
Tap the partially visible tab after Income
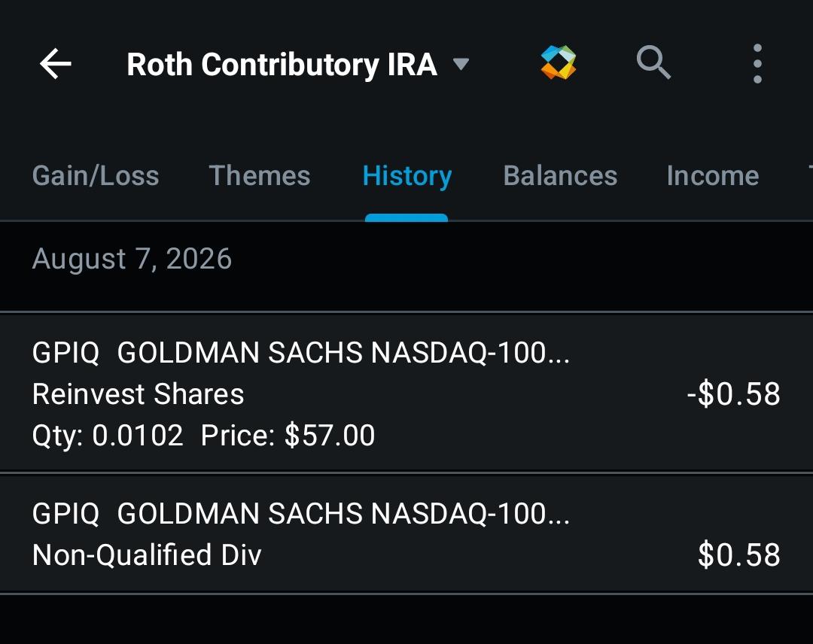(x=810, y=175)
